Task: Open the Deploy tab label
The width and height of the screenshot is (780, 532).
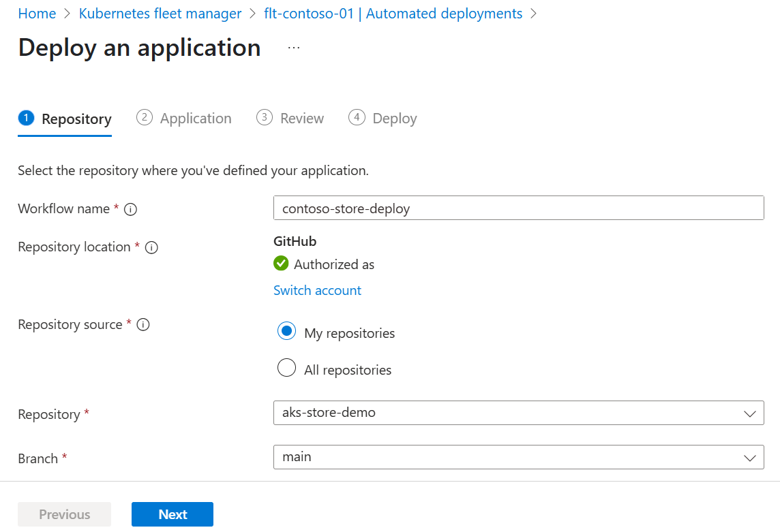Action: (395, 119)
